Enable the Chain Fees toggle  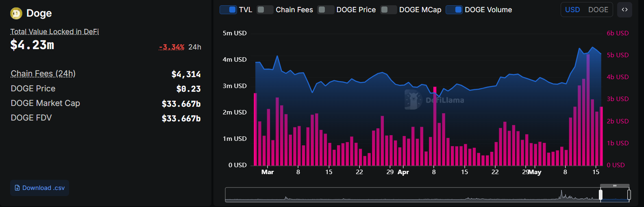tap(265, 10)
